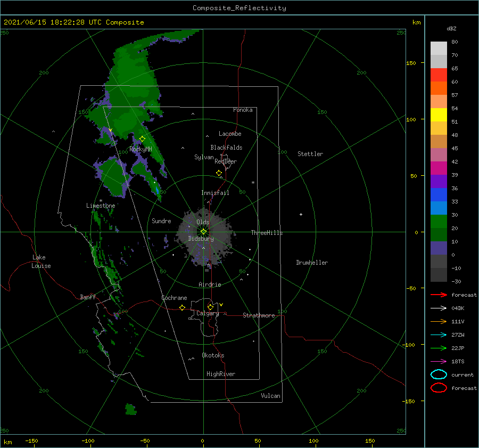Click the Cochrane town label
Screen dimensions: 479x448
point(174,298)
